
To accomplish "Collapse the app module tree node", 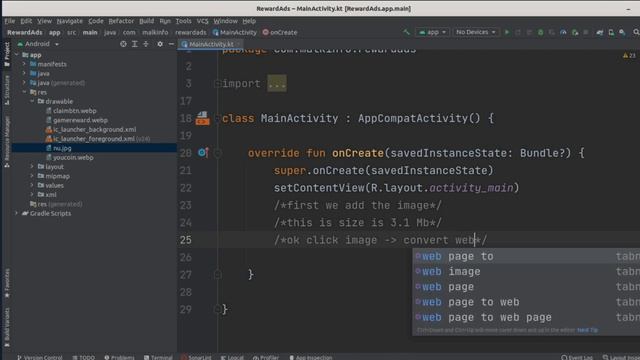I will point(17,55).
